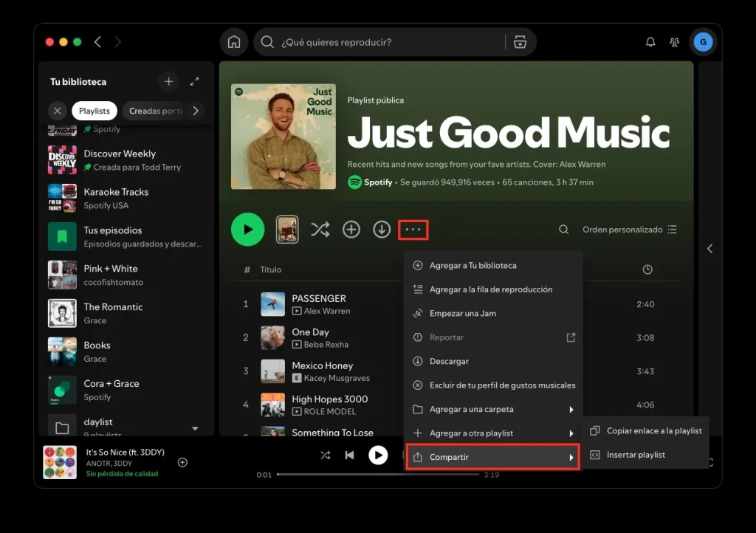Screen dimensions: 756x533
Task: Select Creadas por ti filter chip
Action: 155,111
